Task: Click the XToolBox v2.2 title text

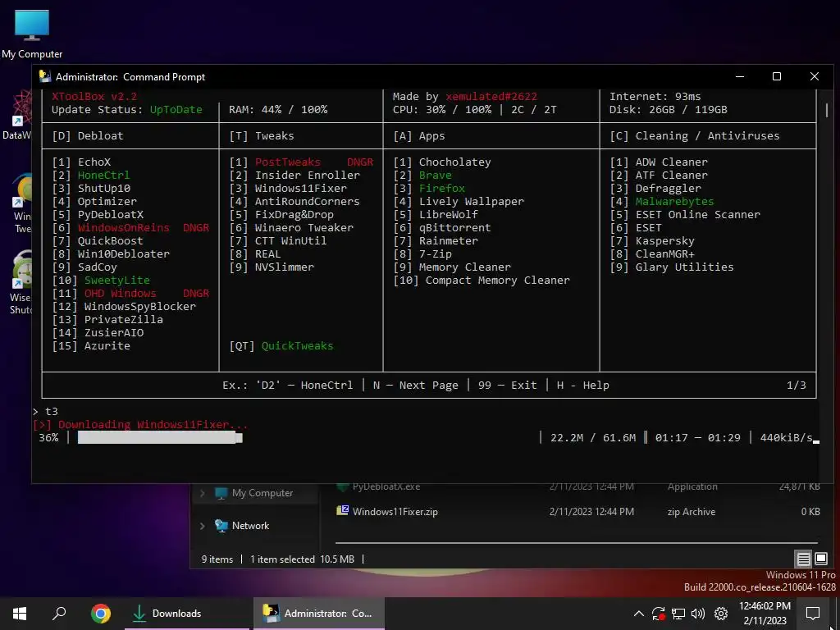Action: pos(94,97)
